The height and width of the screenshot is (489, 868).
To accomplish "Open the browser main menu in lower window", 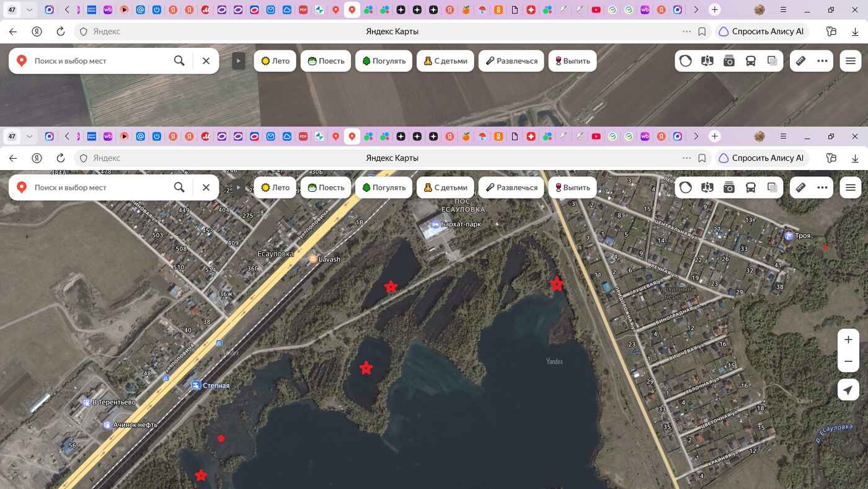I will click(x=784, y=136).
